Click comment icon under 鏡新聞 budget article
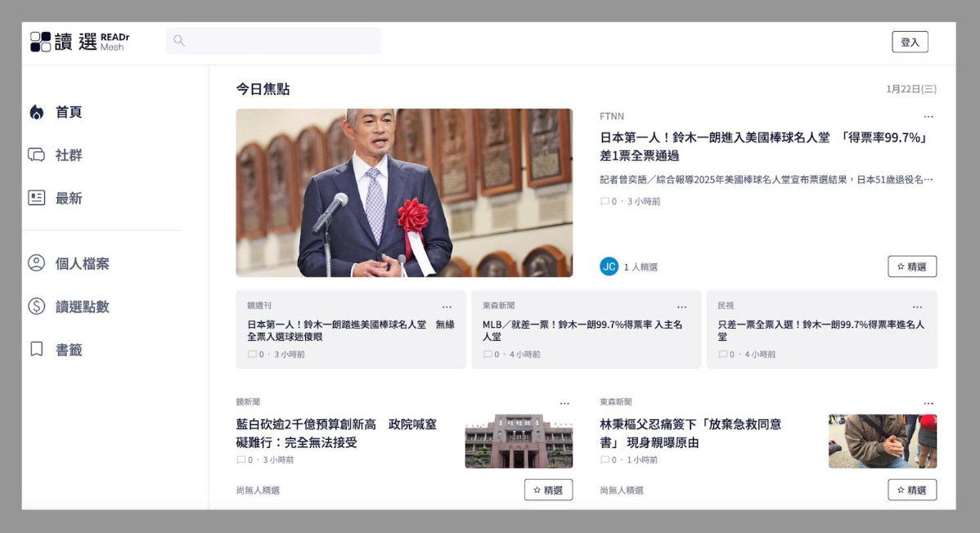980x533 pixels. tap(241, 460)
